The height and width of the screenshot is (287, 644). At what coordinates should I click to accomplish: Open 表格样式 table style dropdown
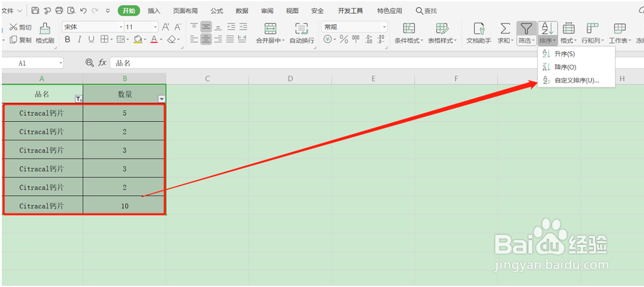point(443,33)
